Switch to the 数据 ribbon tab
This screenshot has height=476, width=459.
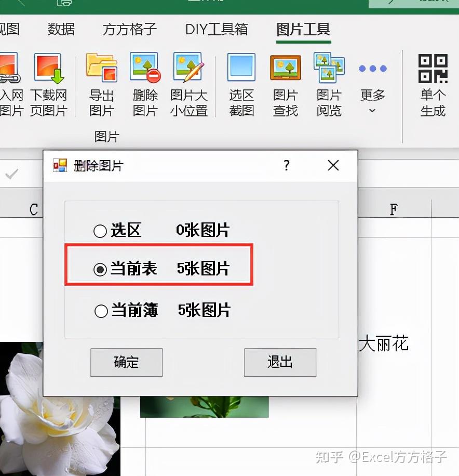point(61,30)
